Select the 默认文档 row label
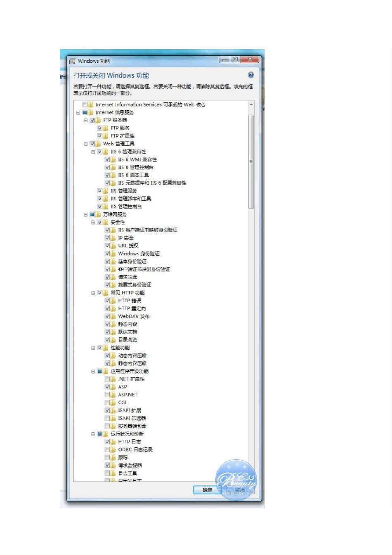Screen dimensions: 392x555 [128, 332]
